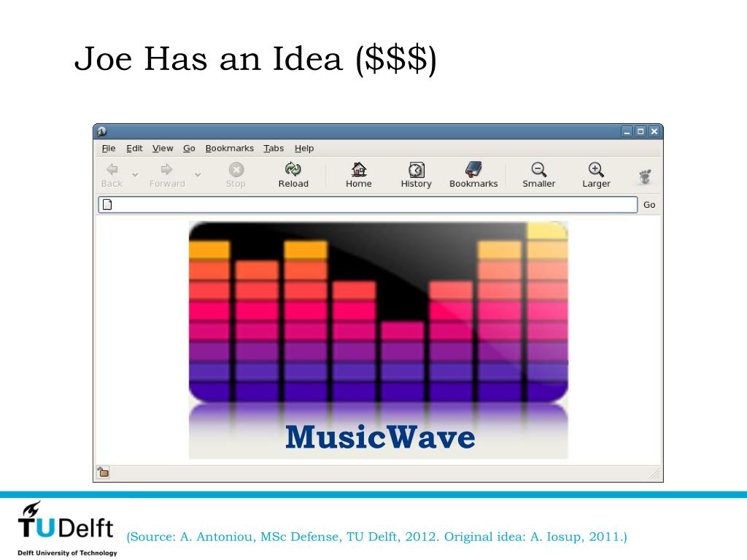
Task: Open the View menu
Action: 163,149
